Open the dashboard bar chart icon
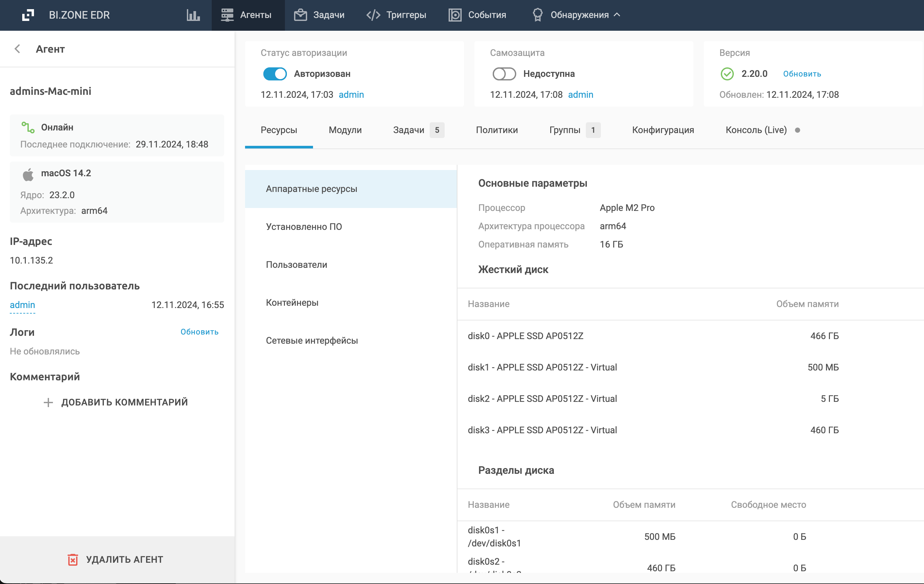Viewport: 924px width, 584px height. [193, 15]
